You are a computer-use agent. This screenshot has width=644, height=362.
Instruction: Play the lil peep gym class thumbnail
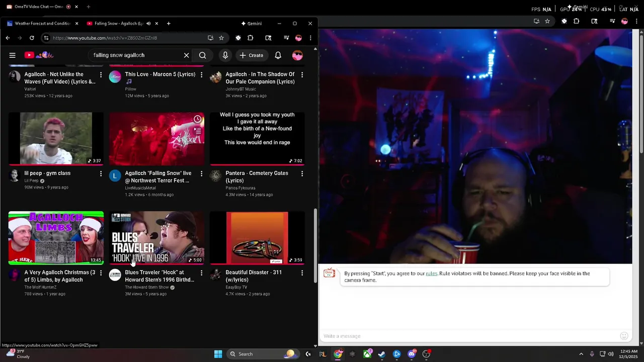56,138
